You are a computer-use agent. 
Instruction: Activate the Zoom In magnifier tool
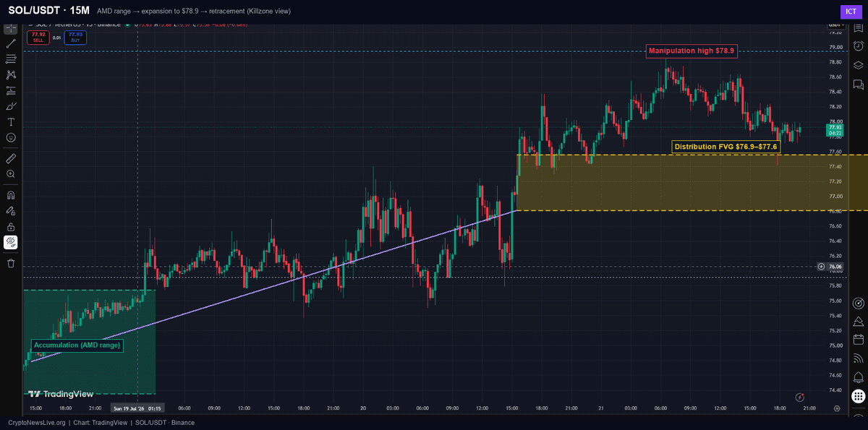tap(11, 174)
